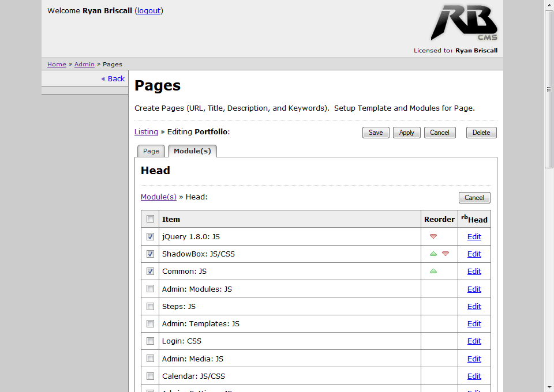
Task: Move ShadowBox item down in order
Action: (x=446, y=254)
